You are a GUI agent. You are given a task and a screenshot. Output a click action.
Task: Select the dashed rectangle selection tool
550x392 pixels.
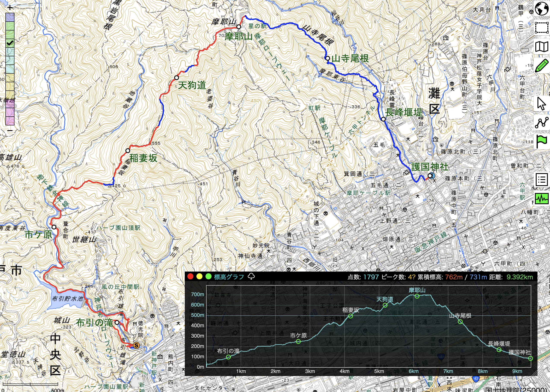pyautogui.click(x=542, y=28)
